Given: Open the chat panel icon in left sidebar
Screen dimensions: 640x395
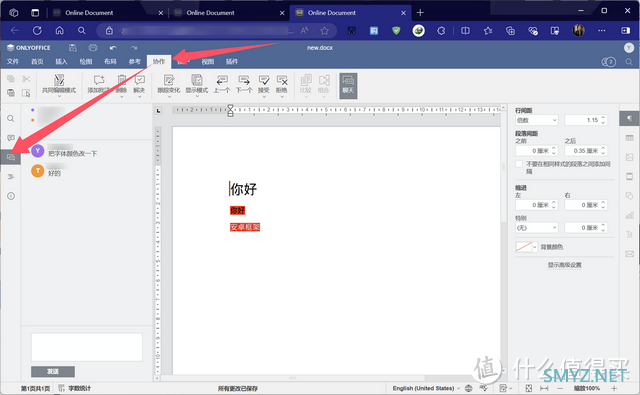Looking at the screenshot, I should [11, 158].
